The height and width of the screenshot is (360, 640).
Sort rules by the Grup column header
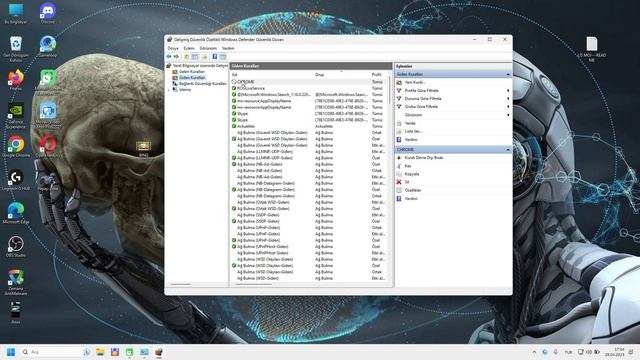pyautogui.click(x=341, y=75)
